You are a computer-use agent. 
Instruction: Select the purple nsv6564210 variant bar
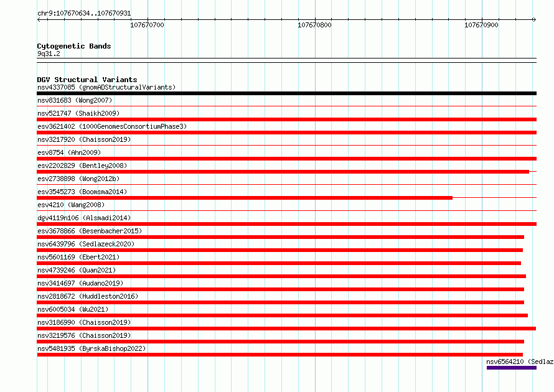[512, 368]
